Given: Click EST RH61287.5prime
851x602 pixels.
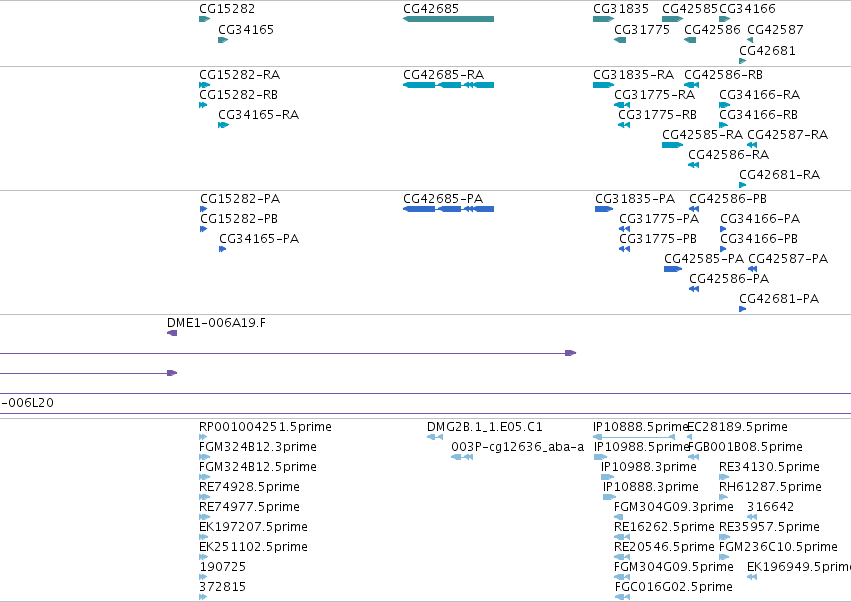Looking at the screenshot, I should (770, 487).
